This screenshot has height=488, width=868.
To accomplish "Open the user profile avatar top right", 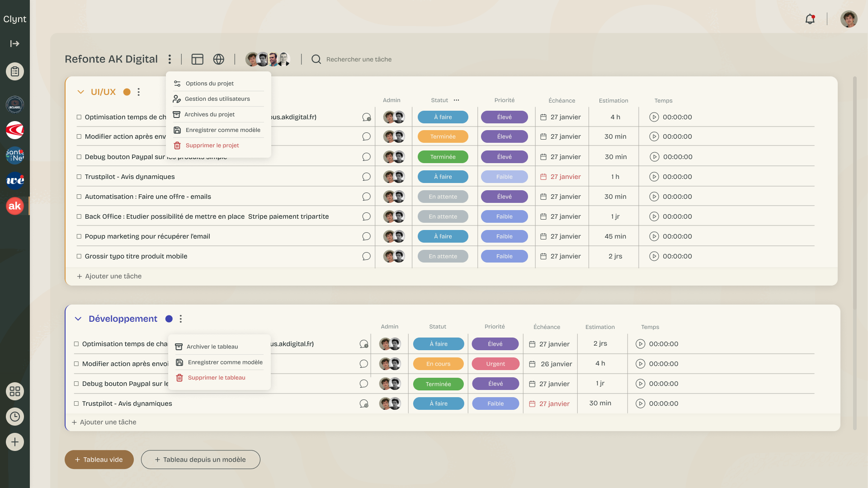I will (x=849, y=19).
